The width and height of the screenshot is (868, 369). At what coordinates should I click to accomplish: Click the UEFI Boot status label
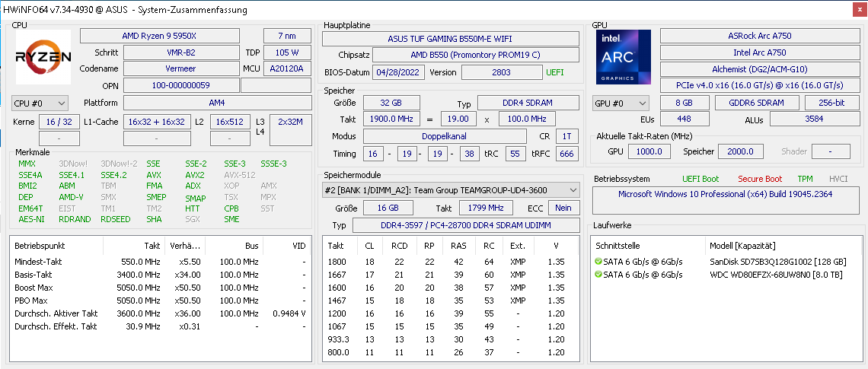(700, 179)
